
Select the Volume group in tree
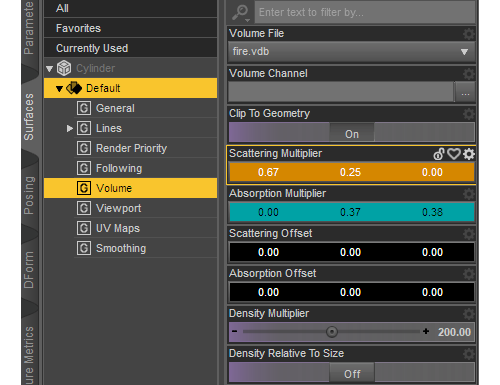click(x=114, y=188)
